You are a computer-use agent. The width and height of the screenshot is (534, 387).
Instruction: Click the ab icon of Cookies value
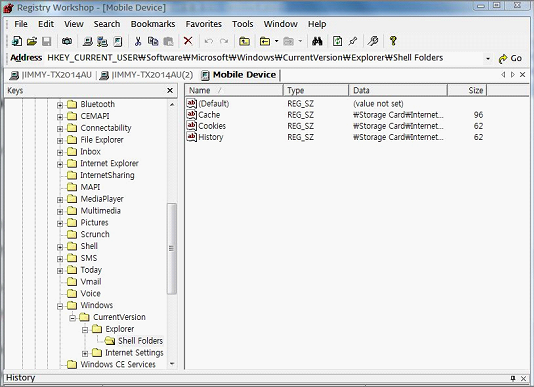click(192, 126)
